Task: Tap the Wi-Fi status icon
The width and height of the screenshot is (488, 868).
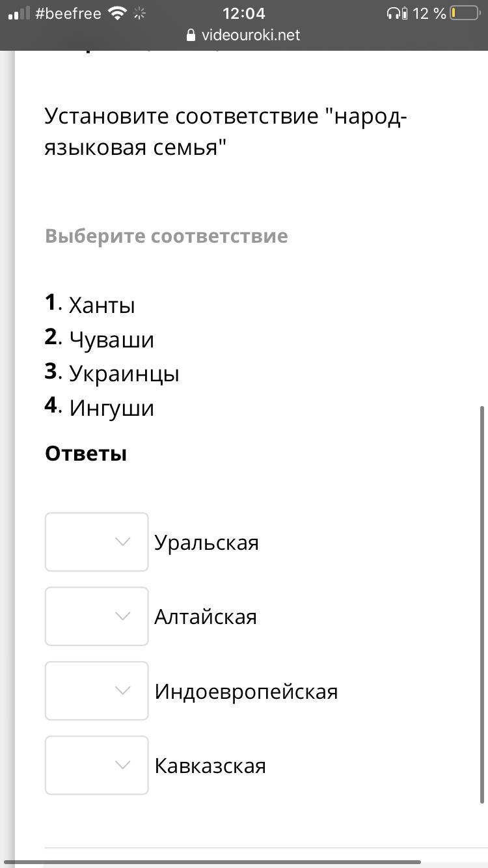Action: click(117, 14)
